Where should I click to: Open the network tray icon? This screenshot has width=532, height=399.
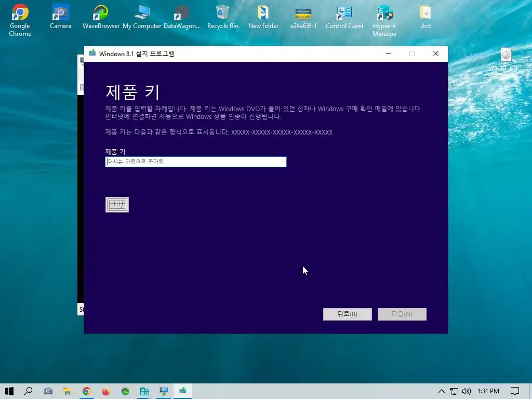454,391
